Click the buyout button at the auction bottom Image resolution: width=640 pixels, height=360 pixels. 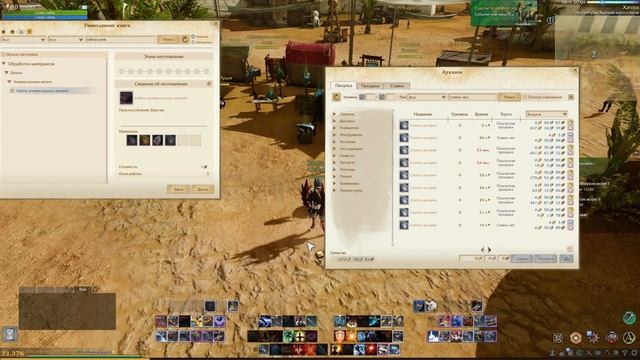point(546,259)
